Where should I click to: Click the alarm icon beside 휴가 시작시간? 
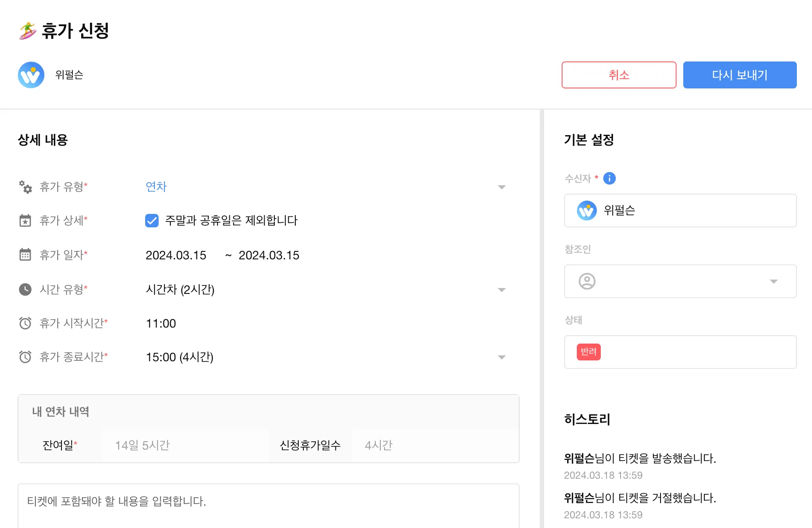click(x=25, y=323)
